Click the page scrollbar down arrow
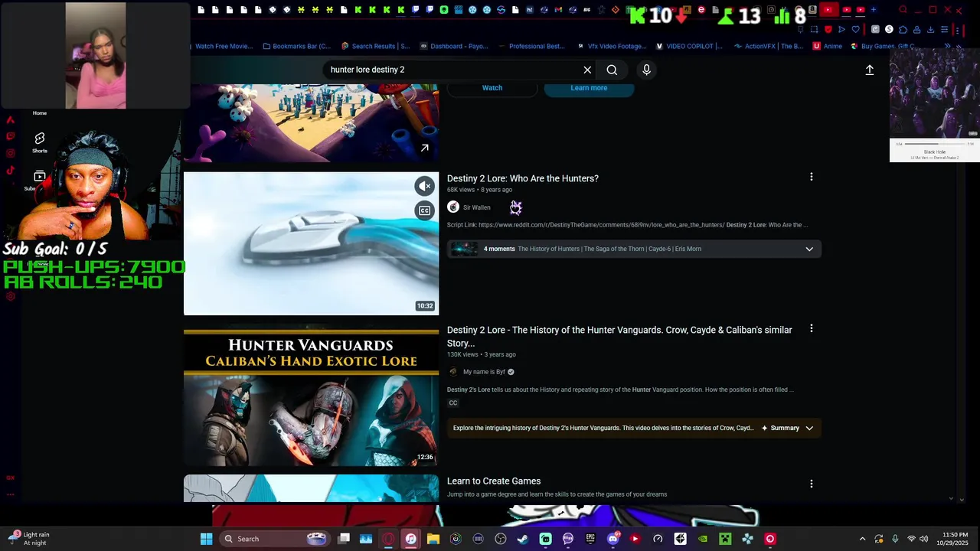The height and width of the screenshot is (551, 980). tap(951, 498)
